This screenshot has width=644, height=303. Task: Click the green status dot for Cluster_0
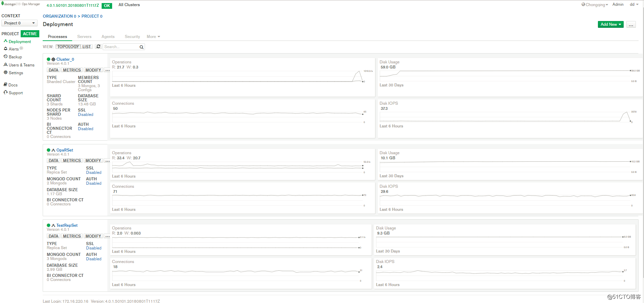(x=48, y=59)
